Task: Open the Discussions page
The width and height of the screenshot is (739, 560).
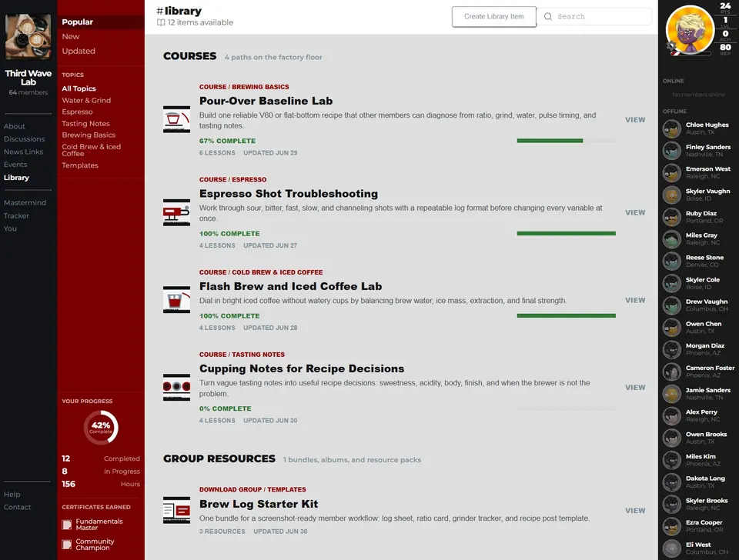Action: [24, 139]
